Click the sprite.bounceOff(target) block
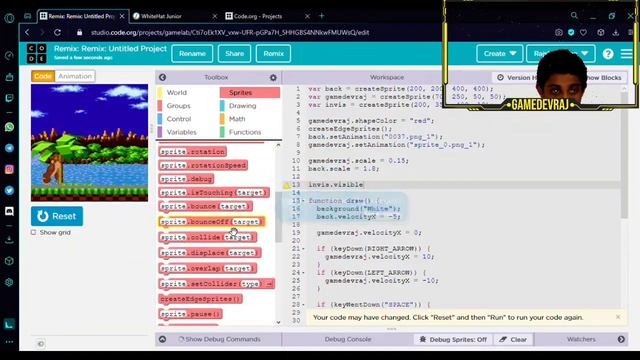This screenshot has height=360, width=640. point(211,222)
